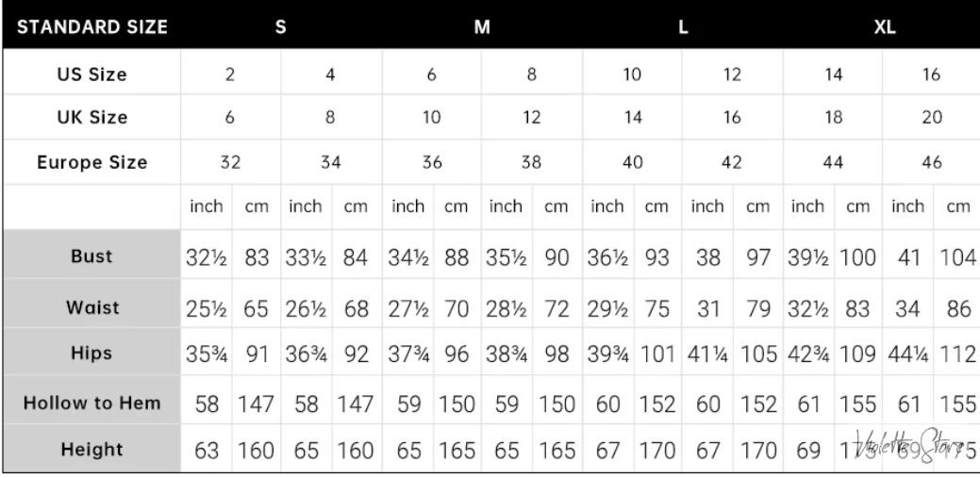Select the Height row label

point(91,450)
